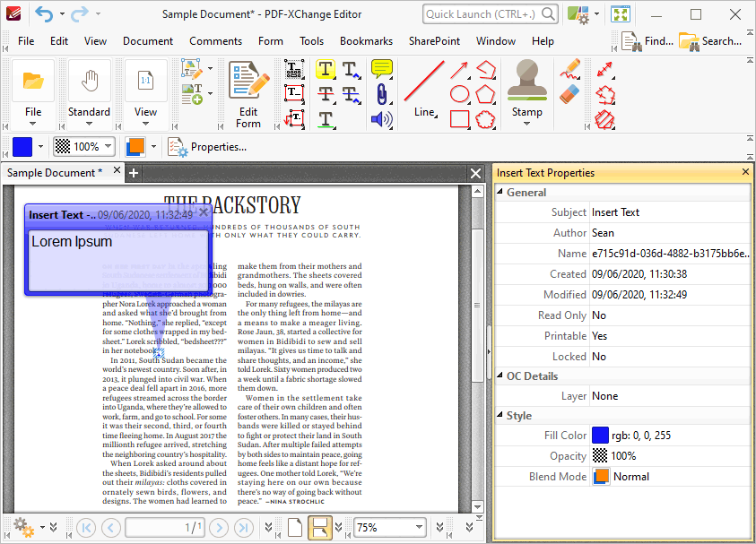This screenshot has height=544, width=756.
Task: Open the Bookmarks menu
Action: coord(367,41)
